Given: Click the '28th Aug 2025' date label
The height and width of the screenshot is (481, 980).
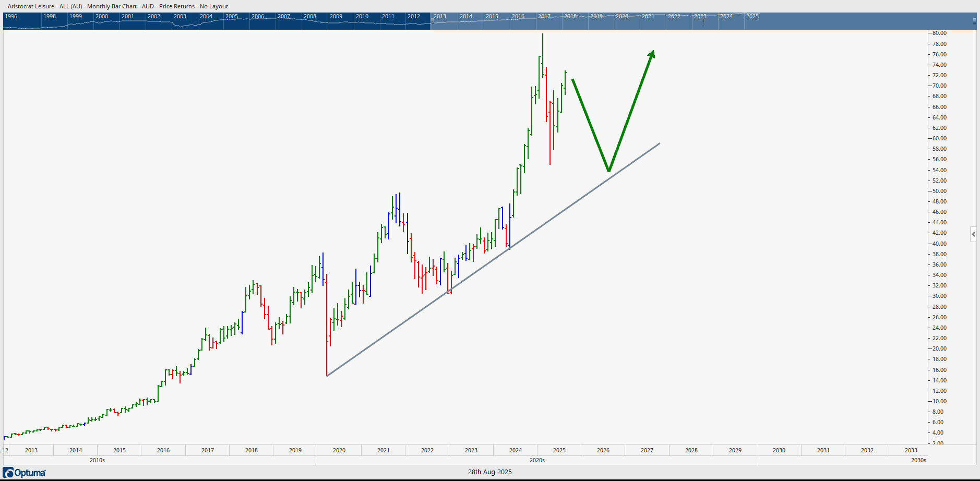Looking at the screenshot, I should click(489, 472).
